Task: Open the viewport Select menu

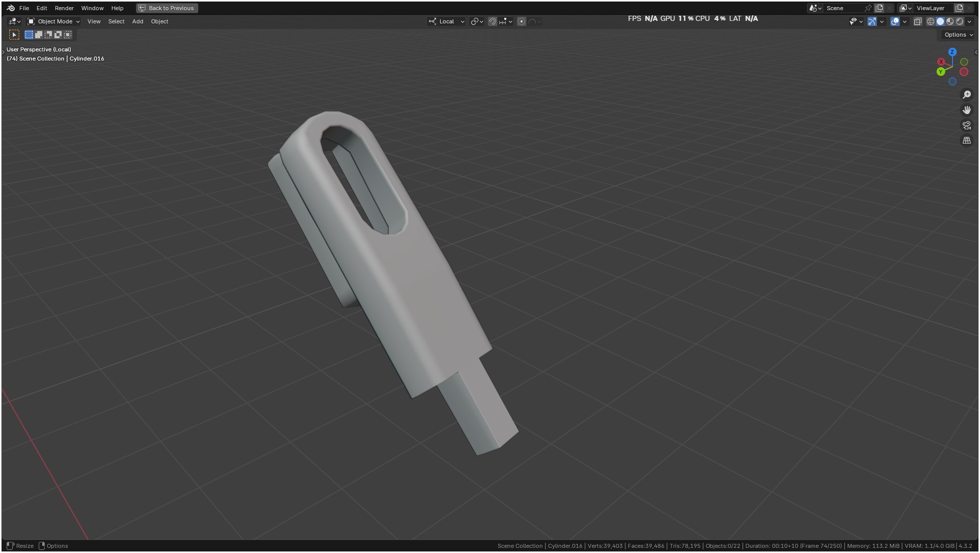Action: tap(116, 21)
